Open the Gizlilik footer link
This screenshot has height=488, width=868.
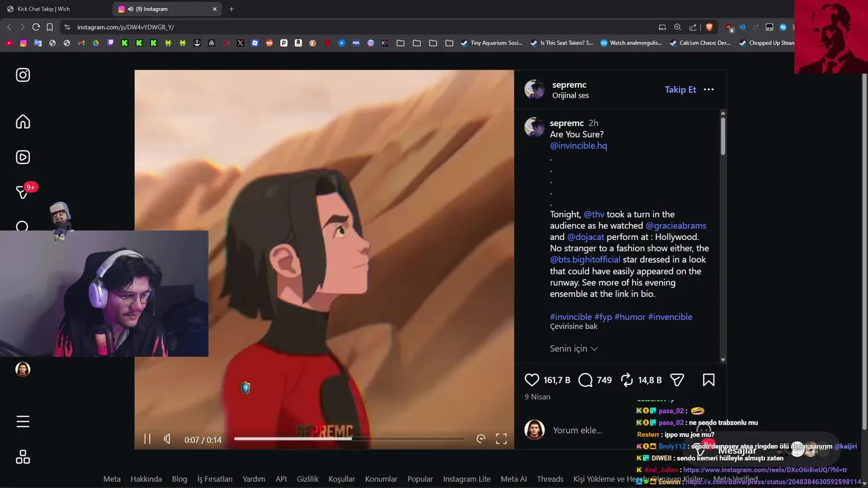click(308, 479)
